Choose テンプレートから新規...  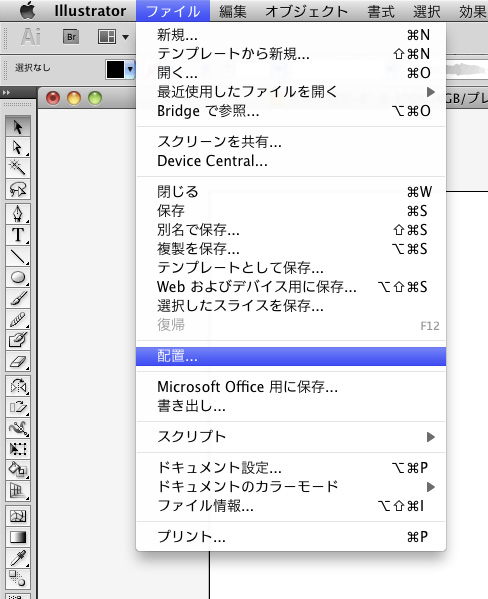coord(290,54)
